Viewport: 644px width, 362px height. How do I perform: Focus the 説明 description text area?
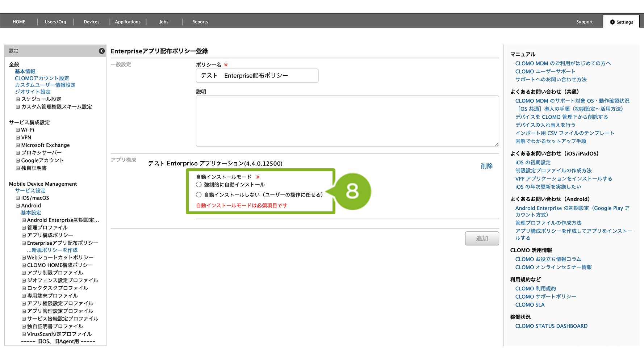coord(347,121)
